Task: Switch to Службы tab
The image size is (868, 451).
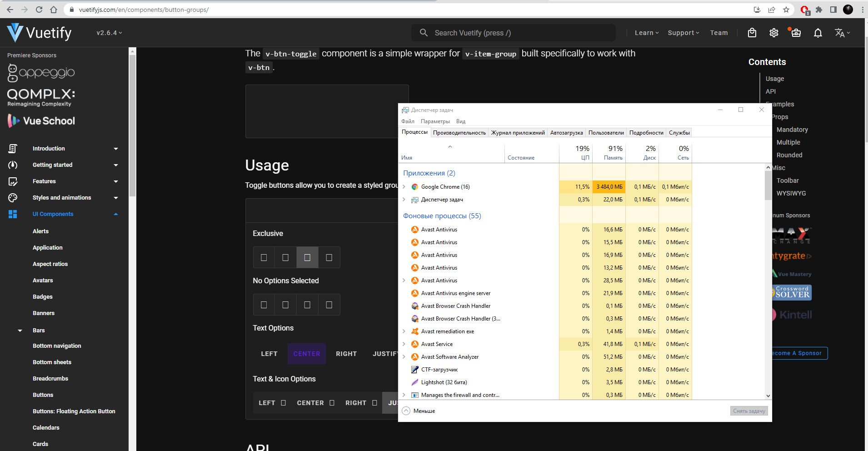Action: [679, 133]
